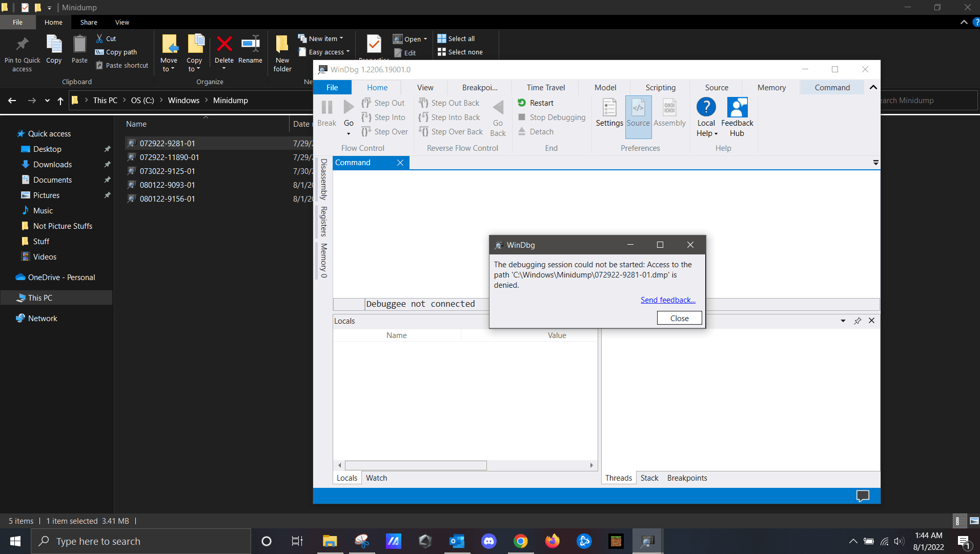This screenshot has height=554, width=980.
Task: Click Step Out in Flow Control
Action: tap(383, 103)
